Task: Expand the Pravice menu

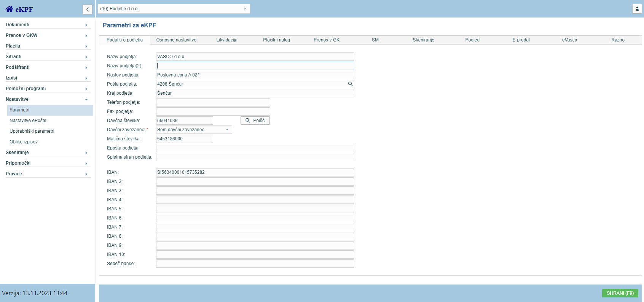Action: (48, 174)
